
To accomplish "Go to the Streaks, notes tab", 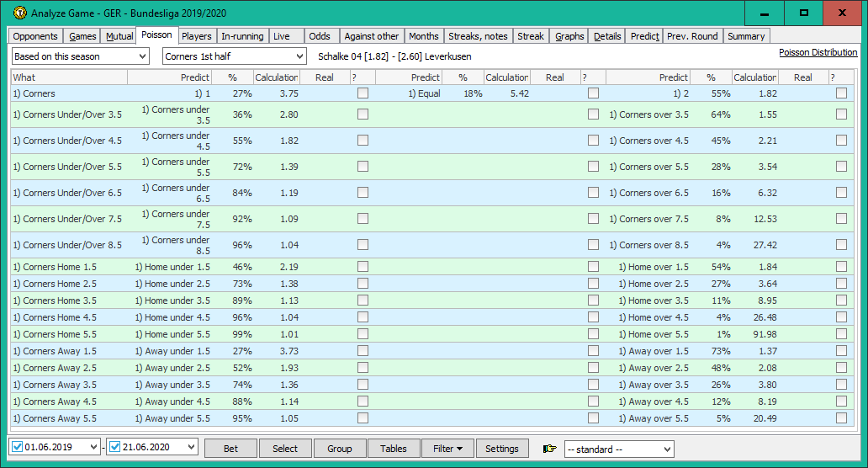I will coord(478,36).
